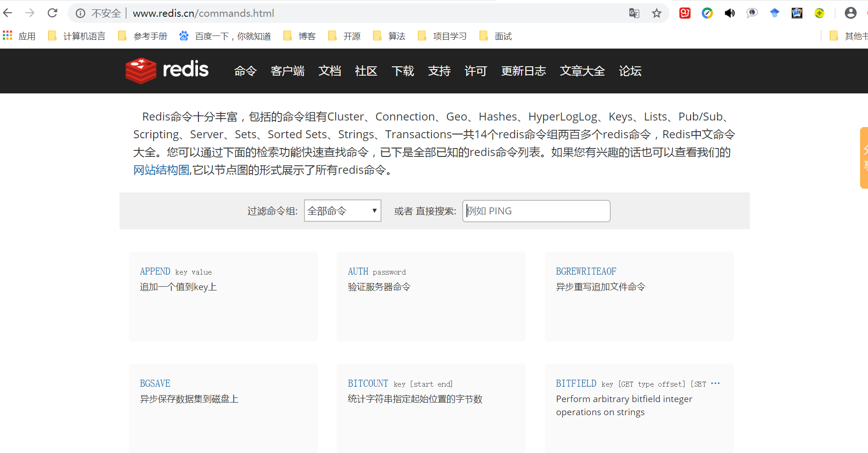The image size is (868, 453).
Task: Open the 项目学习 bookmark folder
Action: point(442,36)
